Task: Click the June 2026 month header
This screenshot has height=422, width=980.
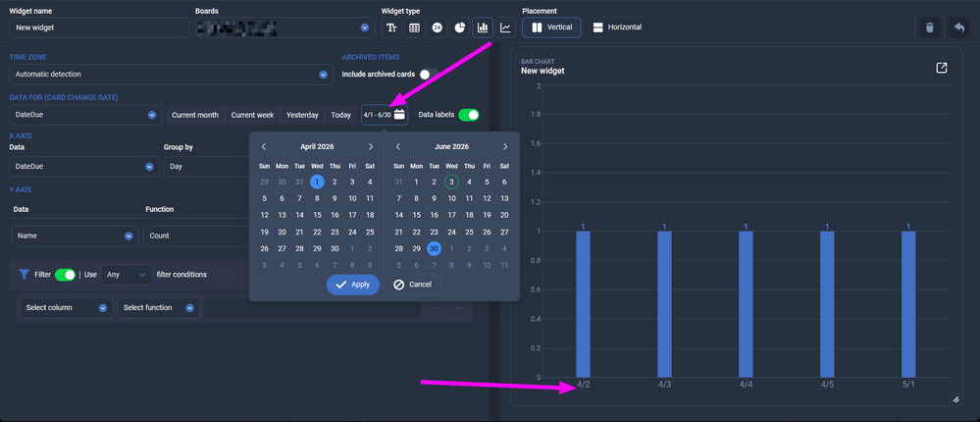Action: [x=451, y=147]
